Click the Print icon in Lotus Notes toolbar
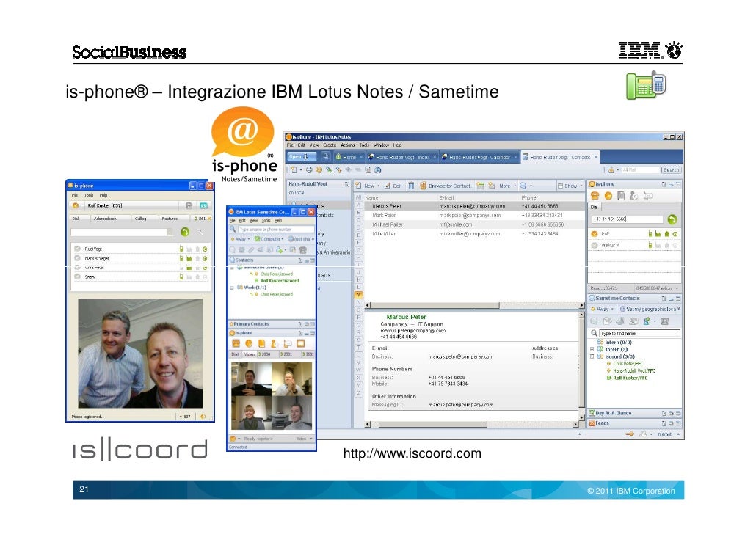This screenshot has height=534, width=756. click(x=309, y=169)
